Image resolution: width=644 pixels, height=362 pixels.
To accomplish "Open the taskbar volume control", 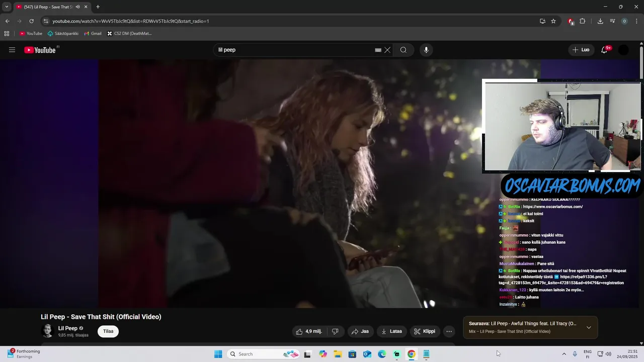I will click(608, 354).
